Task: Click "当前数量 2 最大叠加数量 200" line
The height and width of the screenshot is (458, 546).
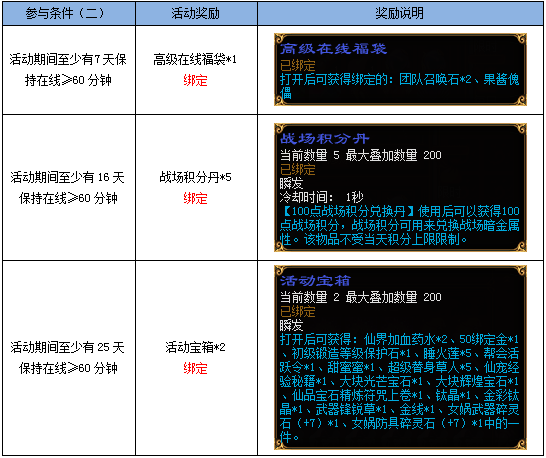Action: [360, 297]
